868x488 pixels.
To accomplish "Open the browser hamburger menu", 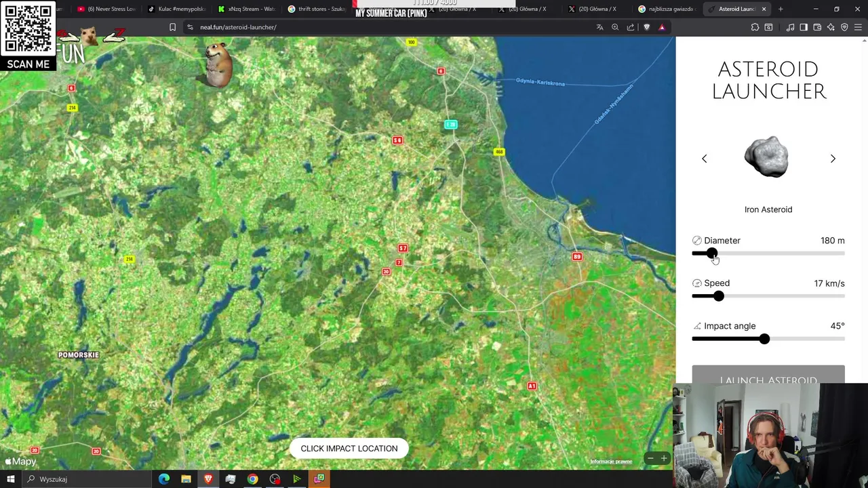I will [x=858, y=27].
